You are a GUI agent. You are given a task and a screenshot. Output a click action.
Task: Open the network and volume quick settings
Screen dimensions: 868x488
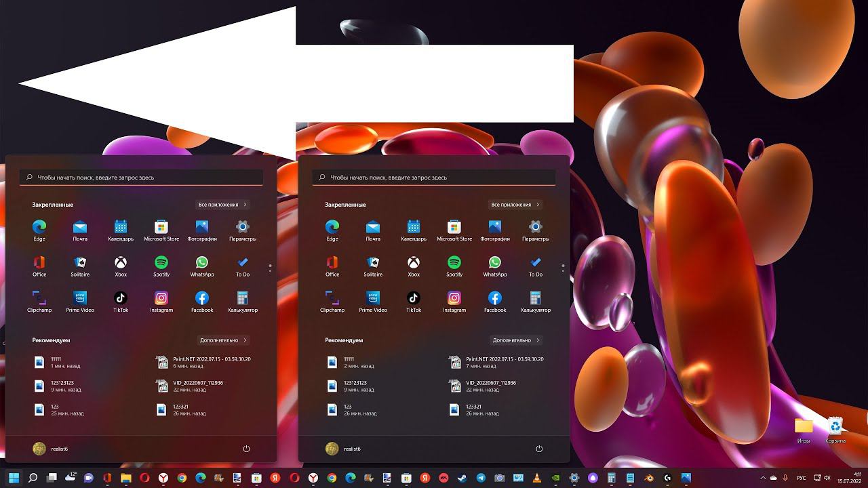(x=822, y=478)
